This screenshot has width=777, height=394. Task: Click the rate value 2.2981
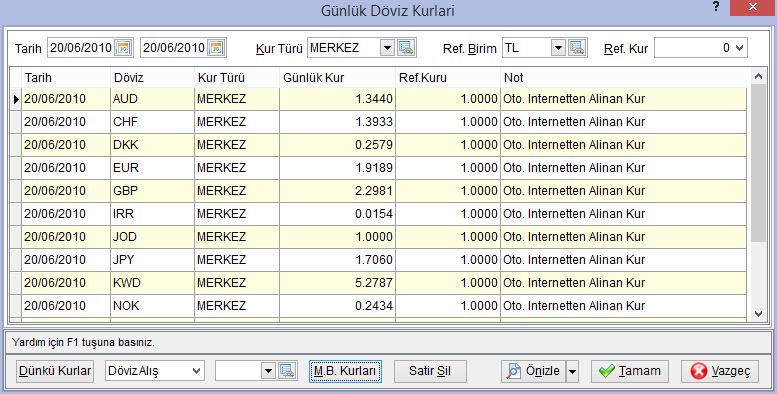(x=374, y=191)
